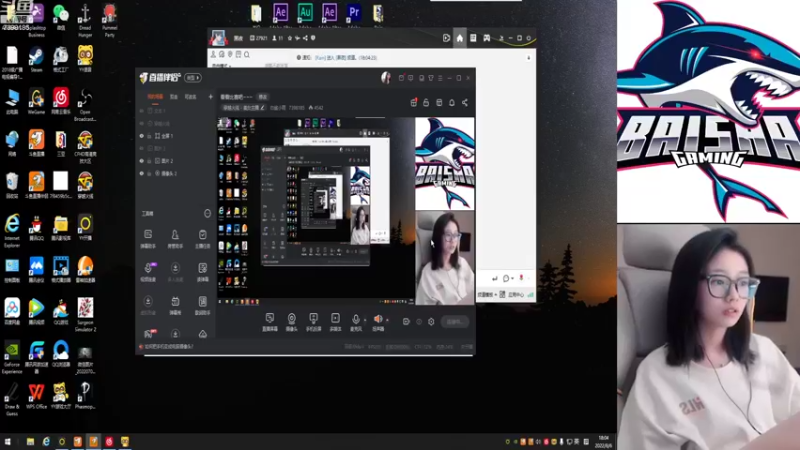800x450 pixels.
Task: Click the user avatar in the app title bar
Action: pyautogui.click(x=386, y=78)
